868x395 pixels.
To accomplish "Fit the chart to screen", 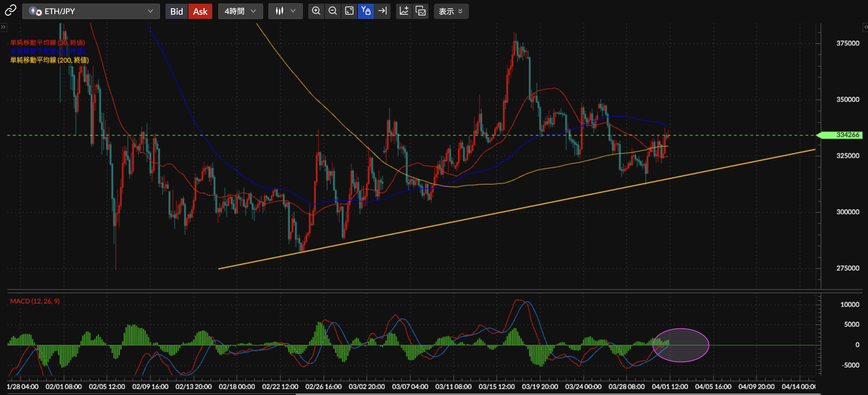I will click(349, 11).
